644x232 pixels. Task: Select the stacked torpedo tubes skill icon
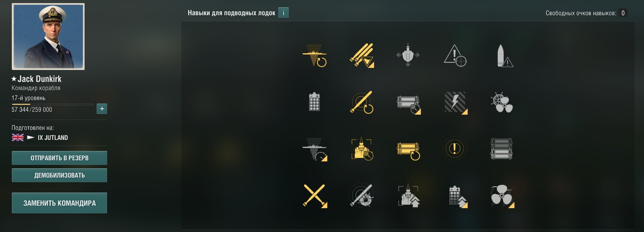click(x=502, y=149)
